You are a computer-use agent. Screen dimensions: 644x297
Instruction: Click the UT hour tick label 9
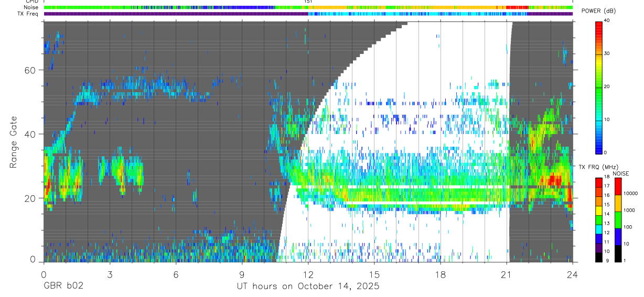[242, 274]
